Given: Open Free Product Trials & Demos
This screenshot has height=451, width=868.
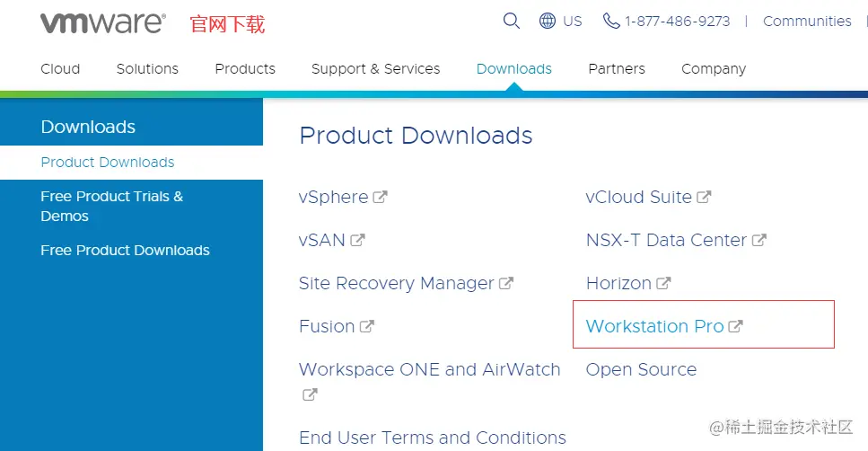Looking at the screenshot, I should click(112, 206).
